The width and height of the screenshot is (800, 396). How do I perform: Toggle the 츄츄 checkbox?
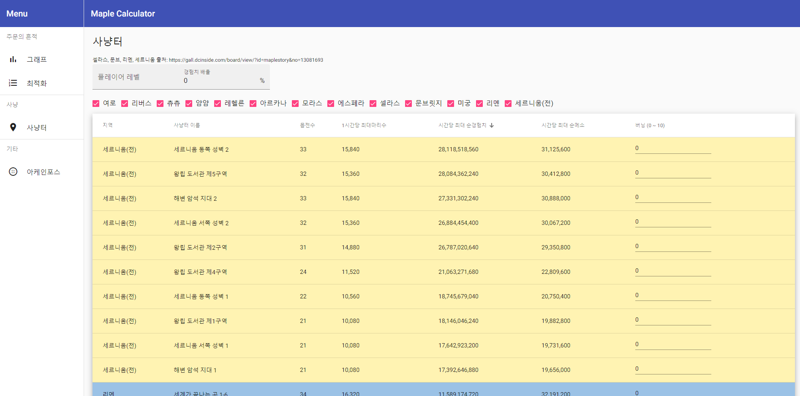pos(160,104)
